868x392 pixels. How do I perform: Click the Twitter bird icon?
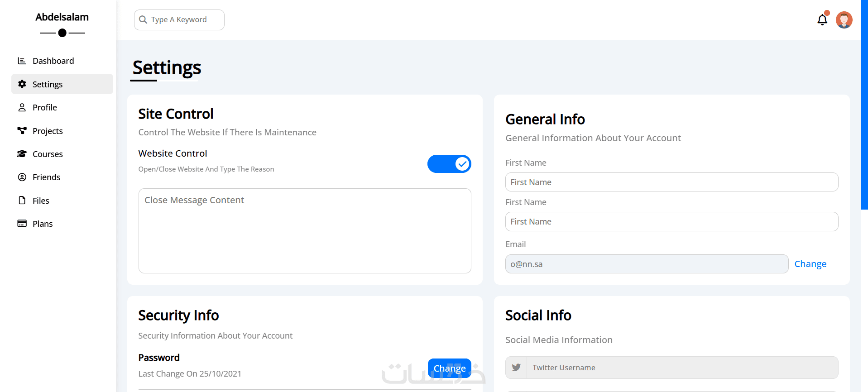(x=516, y=368)
